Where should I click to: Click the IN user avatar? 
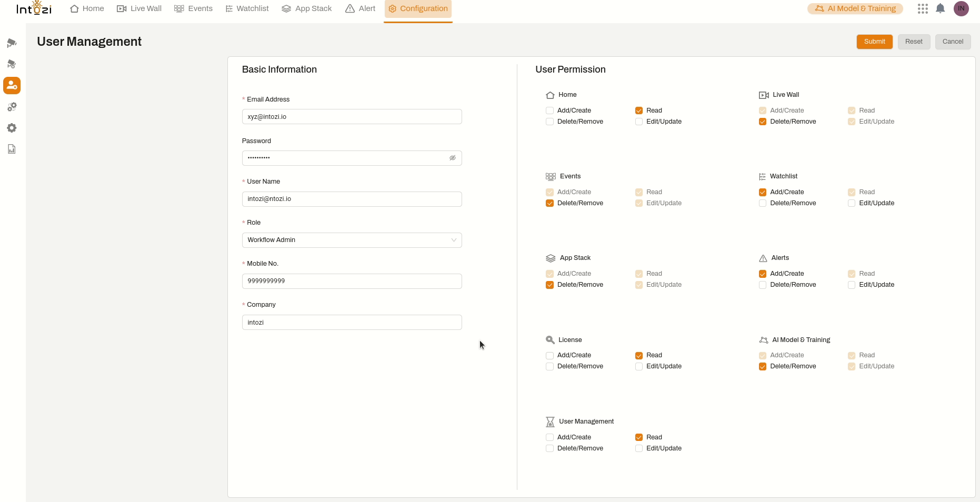[x=961, y=8]
